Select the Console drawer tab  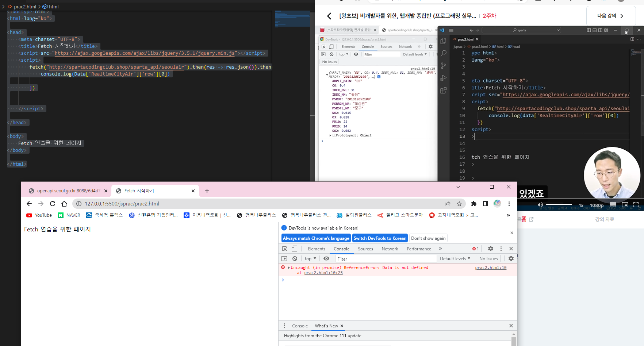(x=300, y=326)
